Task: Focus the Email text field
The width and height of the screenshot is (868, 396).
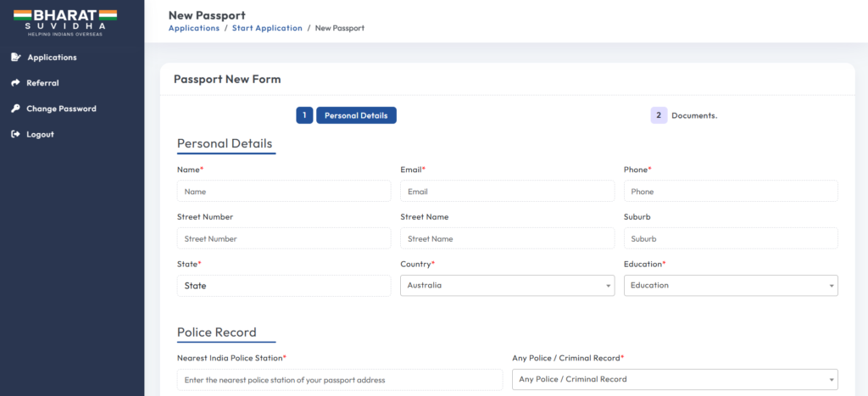Action: (x=507, y=192)
